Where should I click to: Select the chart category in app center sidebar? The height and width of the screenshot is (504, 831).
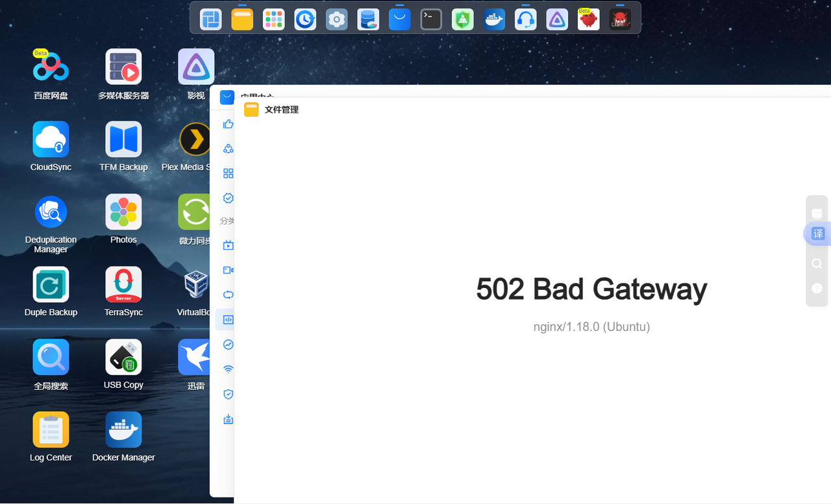click(228, 344)
